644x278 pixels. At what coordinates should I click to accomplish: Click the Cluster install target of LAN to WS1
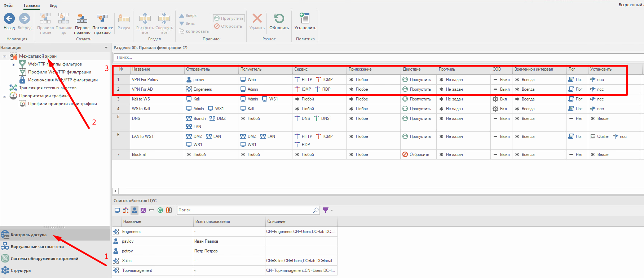point(600,136)
